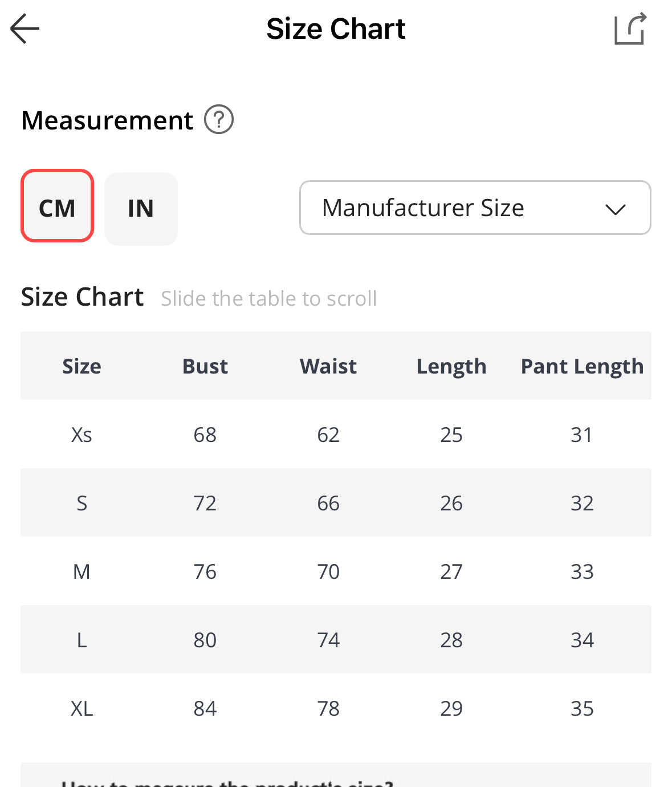This screenshot has width=672, height=787.
Task: Select the XL size row
Action: [336, 708]
